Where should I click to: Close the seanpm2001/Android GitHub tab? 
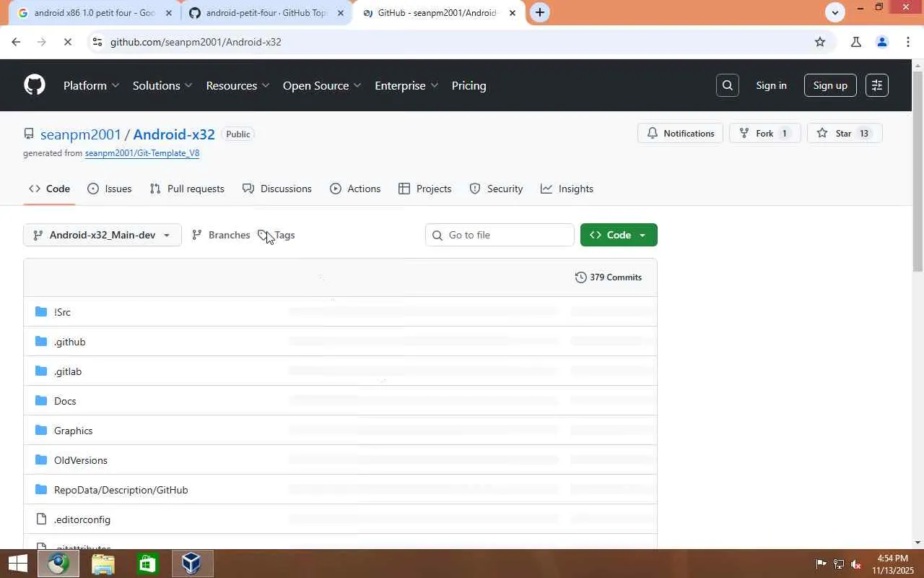pyautogui.click(x=513, y=13)
